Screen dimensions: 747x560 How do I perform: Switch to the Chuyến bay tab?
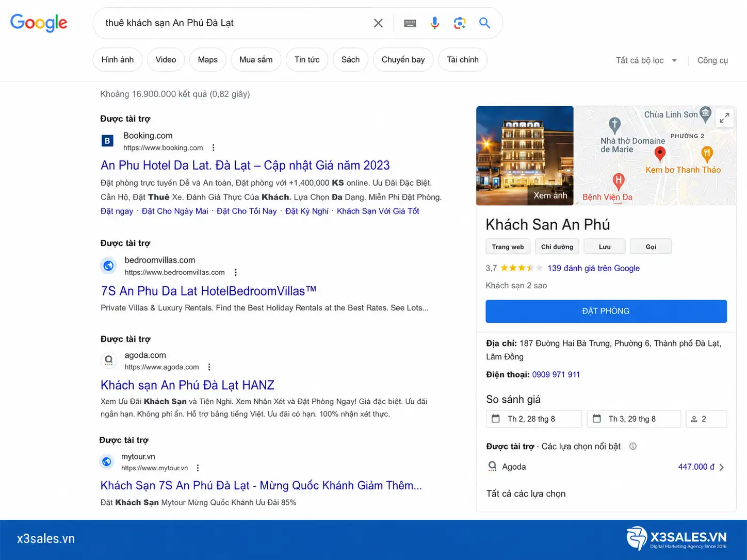pos(403,60)
